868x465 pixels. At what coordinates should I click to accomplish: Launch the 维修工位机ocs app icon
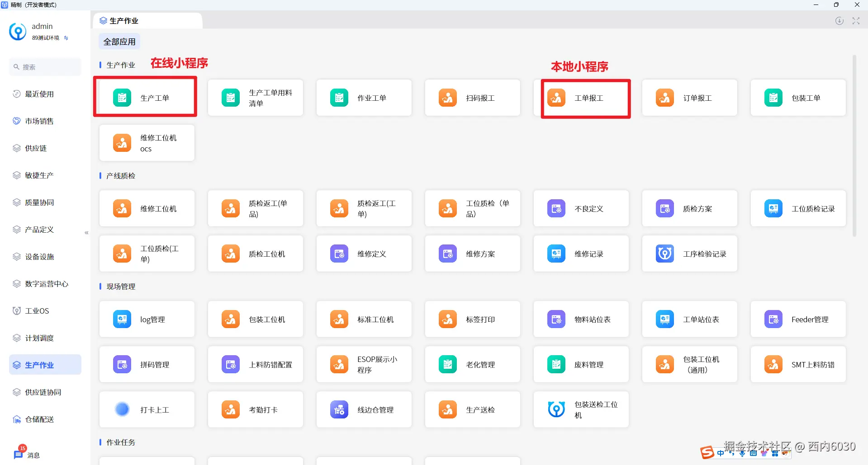pos(122,143)
